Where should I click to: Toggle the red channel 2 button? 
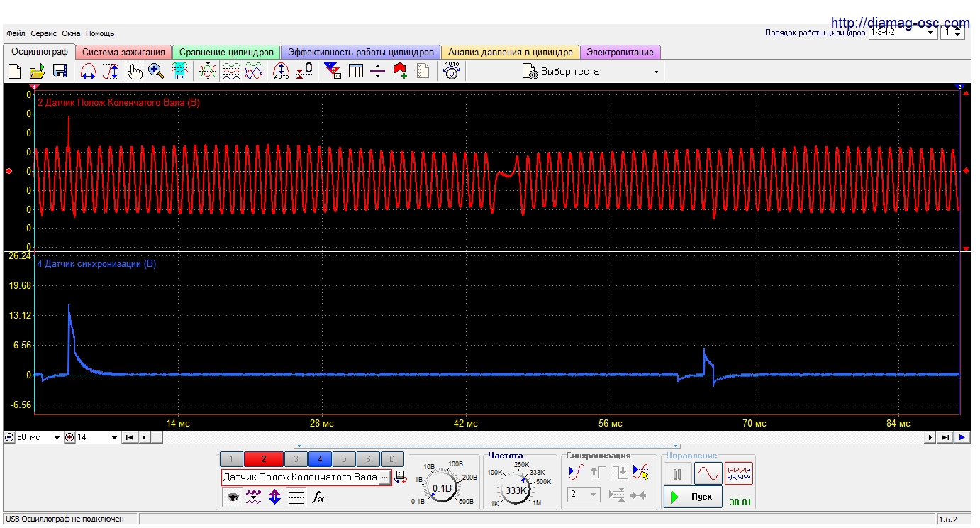click(263, 460)
